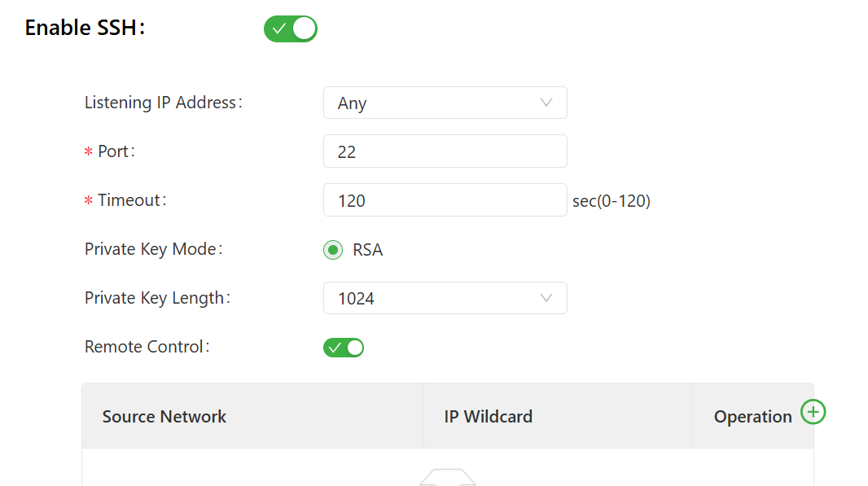Focus the Timeout input field
868x486 pixels.
(445, 200)
